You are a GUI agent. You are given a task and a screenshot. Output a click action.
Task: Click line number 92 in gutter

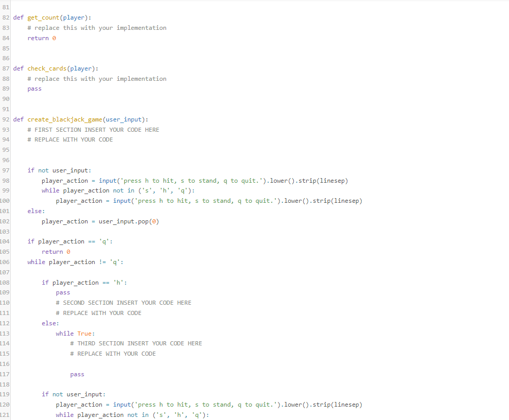point(6,119)
